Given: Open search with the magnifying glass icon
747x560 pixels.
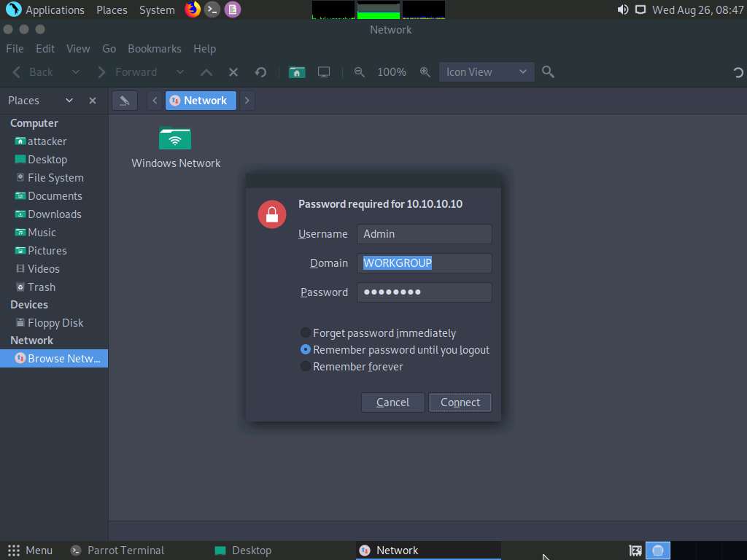Looking at the screenshot, I should pos(547,72).
